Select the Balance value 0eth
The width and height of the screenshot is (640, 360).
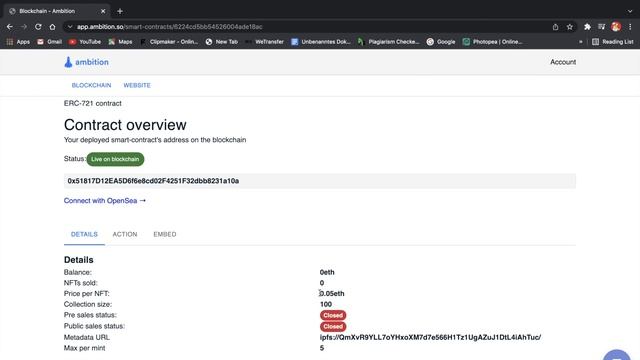point(327,272)
